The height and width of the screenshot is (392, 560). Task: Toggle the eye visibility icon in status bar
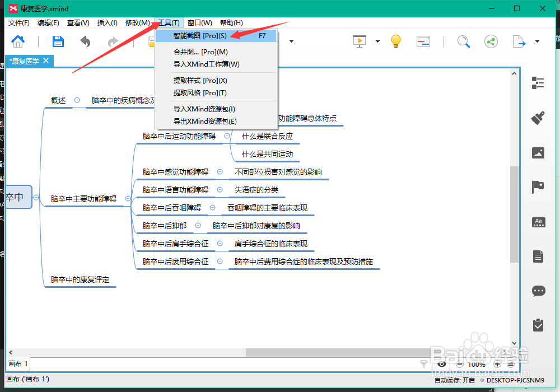point(442,364)
